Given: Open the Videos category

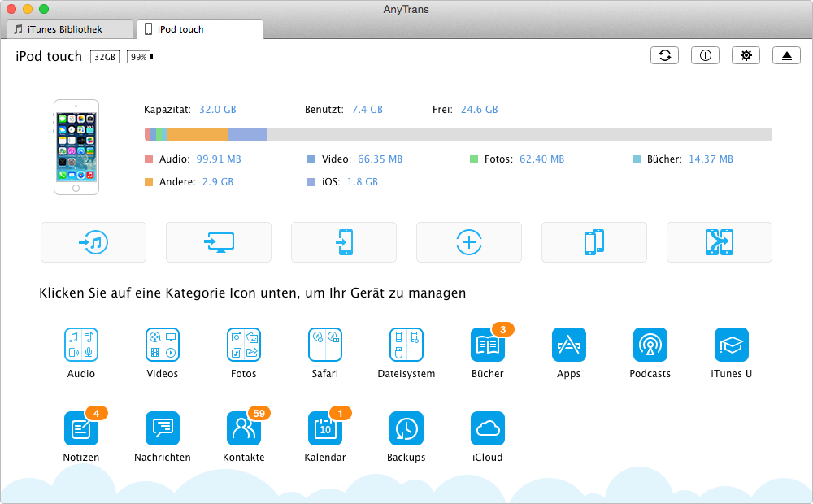Looking at the screenshot, I should (163, 345).
